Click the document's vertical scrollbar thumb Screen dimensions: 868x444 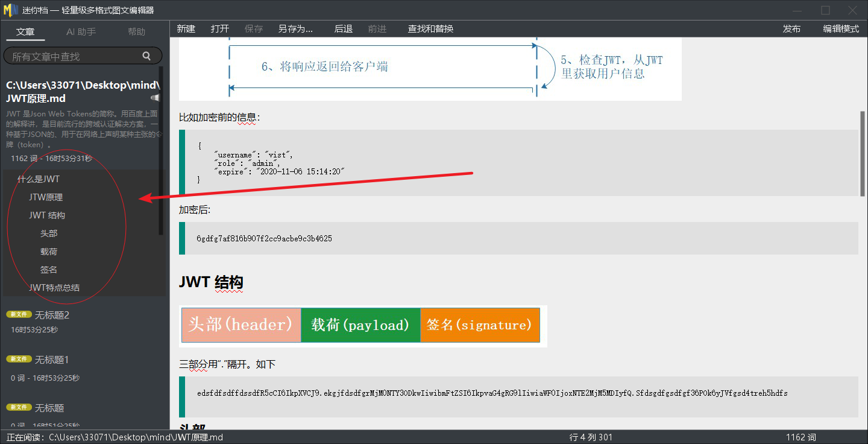coord(862,154)
